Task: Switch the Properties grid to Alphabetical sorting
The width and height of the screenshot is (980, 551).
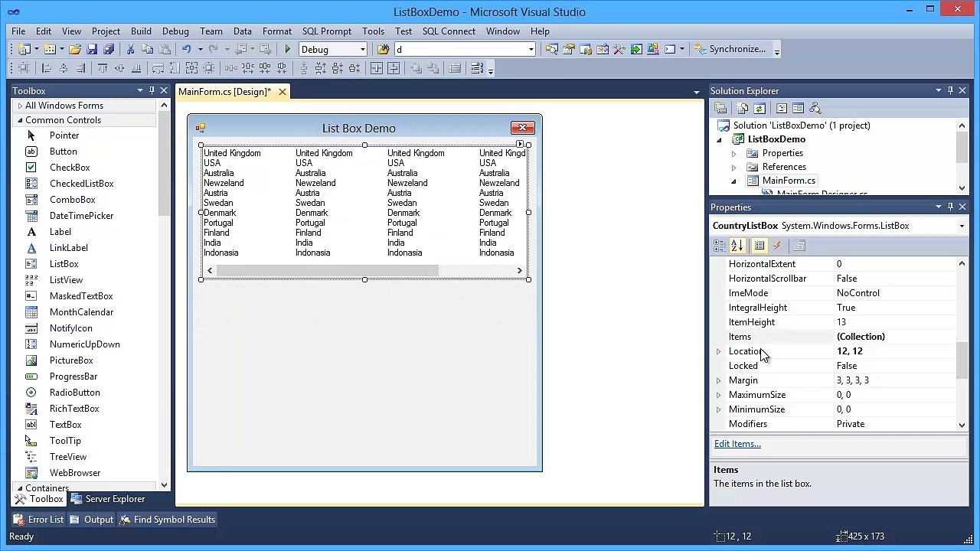Action: (737, 246)
